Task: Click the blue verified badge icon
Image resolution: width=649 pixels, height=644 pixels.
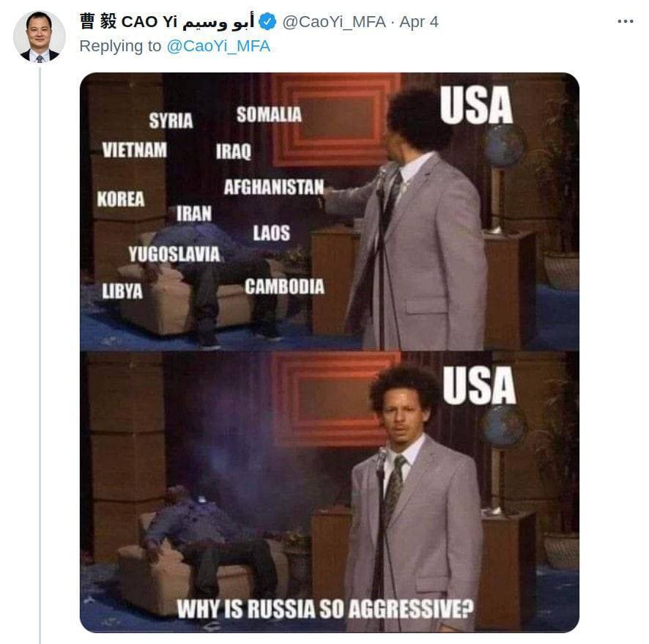Action: [x=267, y=21]
